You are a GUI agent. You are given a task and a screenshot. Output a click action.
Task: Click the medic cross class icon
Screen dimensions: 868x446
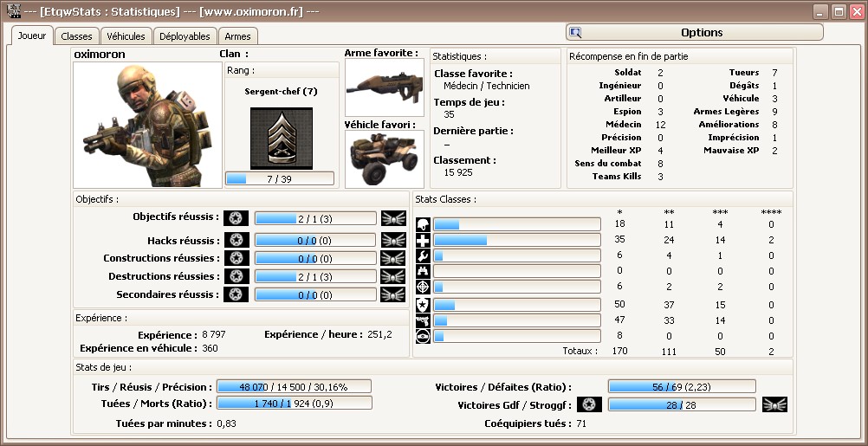point(423,240)
